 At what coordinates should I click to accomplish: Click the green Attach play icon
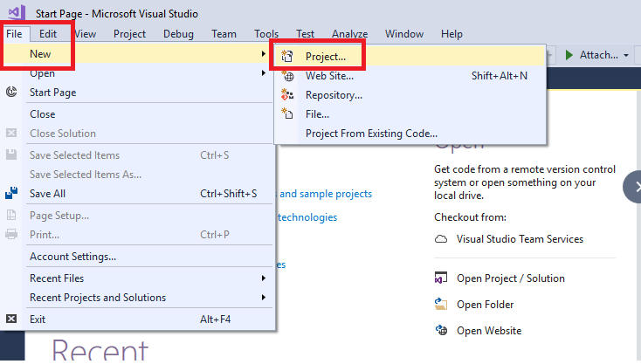pos(569,55)
